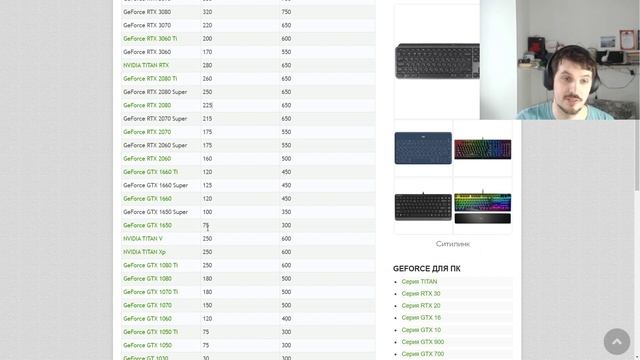
Task: Open the green GeForce GTX 1650 link
Action: pyautogui.click(x=147, y=225)
